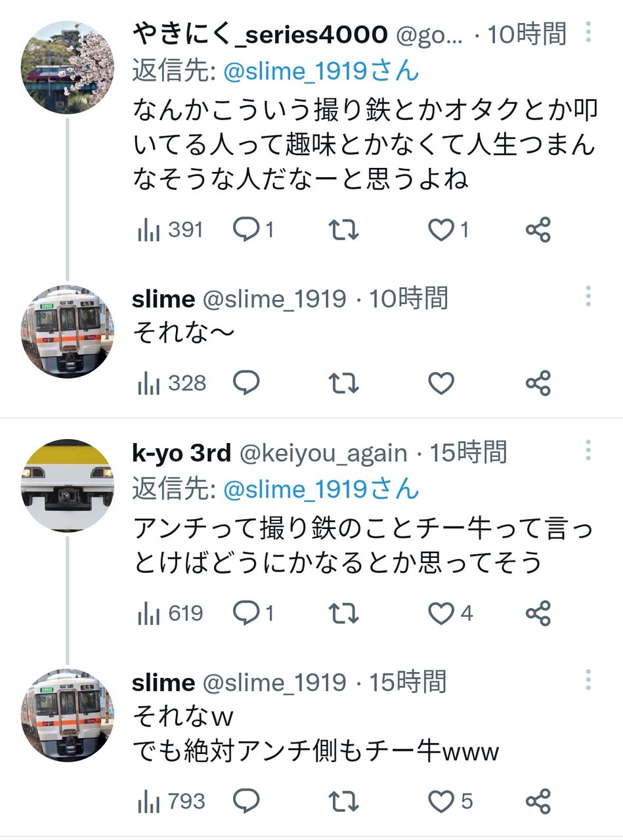Like slime's tweet with 5 hearts

tap(450, 801)
